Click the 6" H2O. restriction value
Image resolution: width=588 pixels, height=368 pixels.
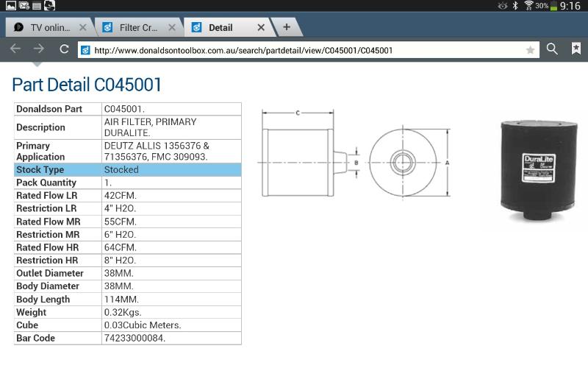(120, 234)
